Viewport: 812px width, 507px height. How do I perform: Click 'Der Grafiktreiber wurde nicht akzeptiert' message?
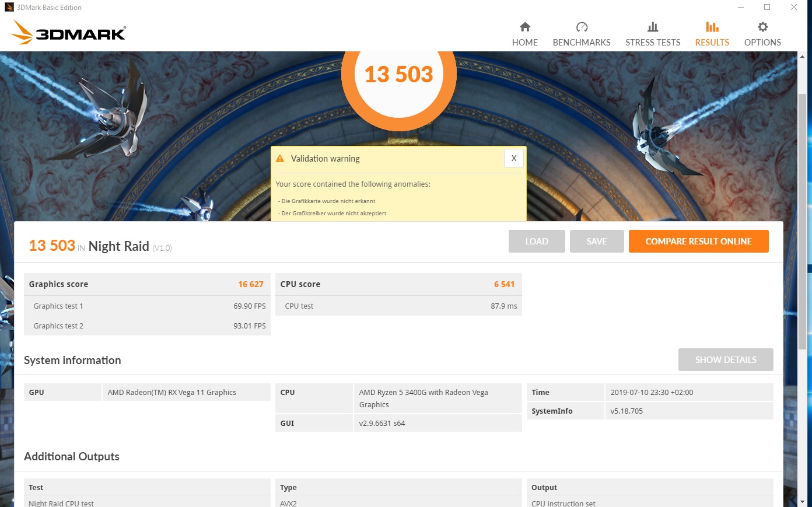[x=332, y=213]
